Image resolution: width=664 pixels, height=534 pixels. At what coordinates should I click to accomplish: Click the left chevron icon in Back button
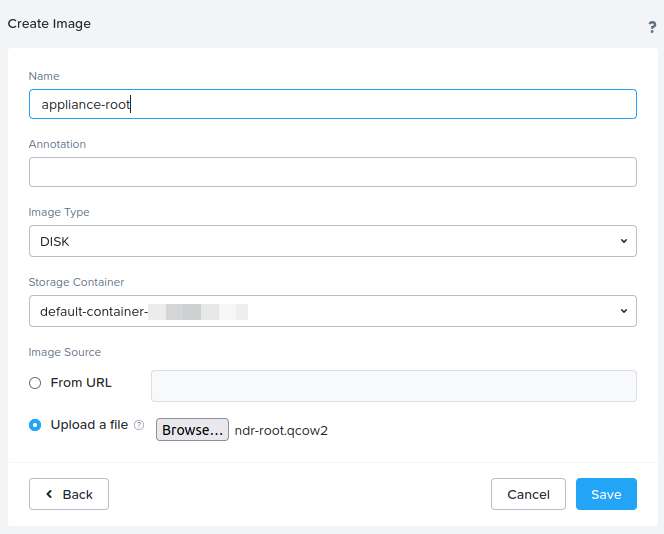49,494
